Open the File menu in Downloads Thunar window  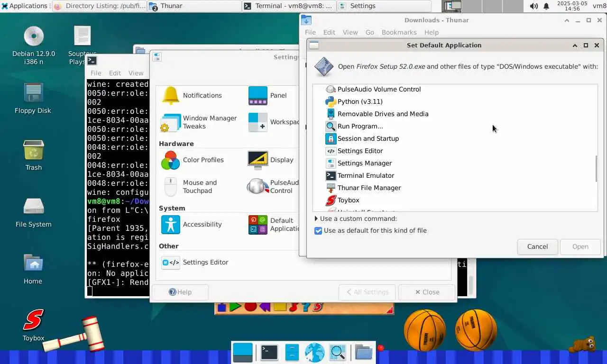[310, 32]
